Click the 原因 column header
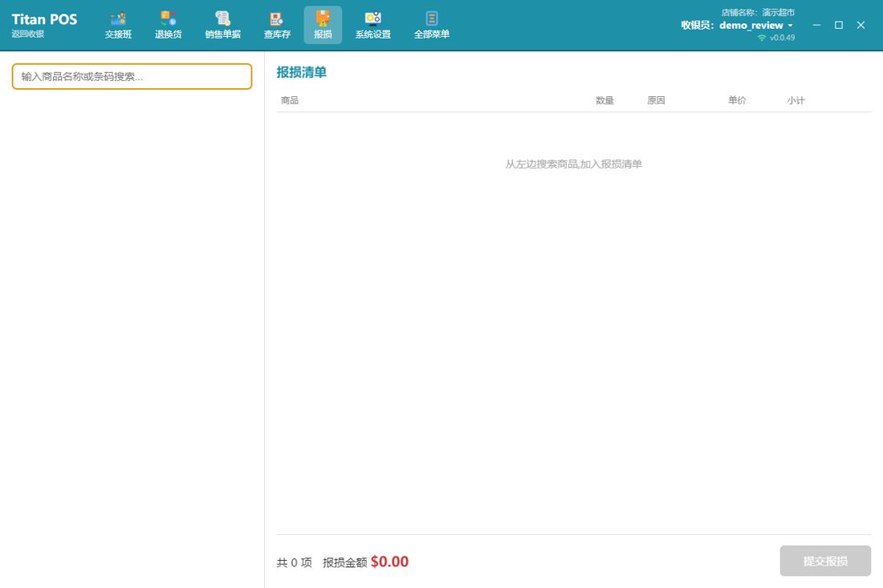This screenshot has width=883, height=588. coord(656,100)
